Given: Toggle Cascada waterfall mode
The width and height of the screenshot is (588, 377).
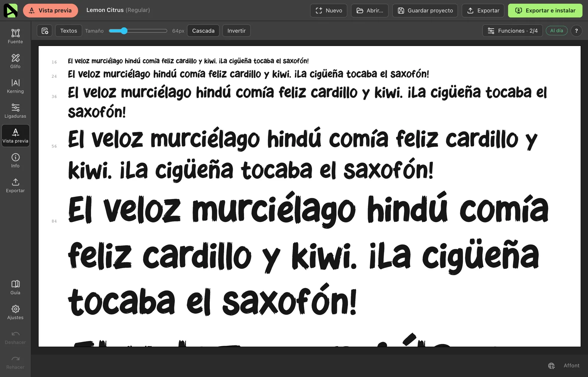Looking at the screenshot, I should click(203, 31).
